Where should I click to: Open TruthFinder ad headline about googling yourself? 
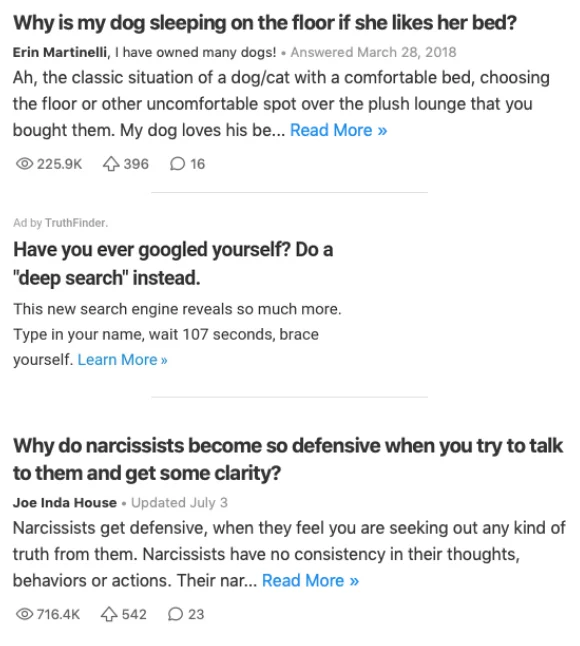tap(173, 263)
